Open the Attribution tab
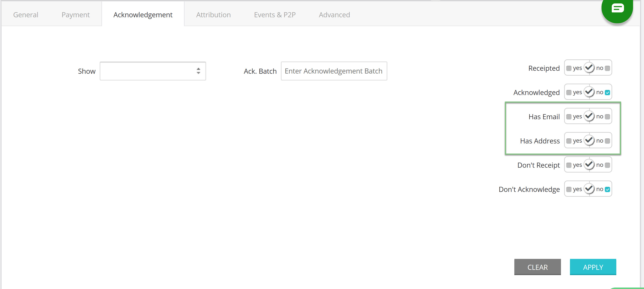 pos(213,15)
